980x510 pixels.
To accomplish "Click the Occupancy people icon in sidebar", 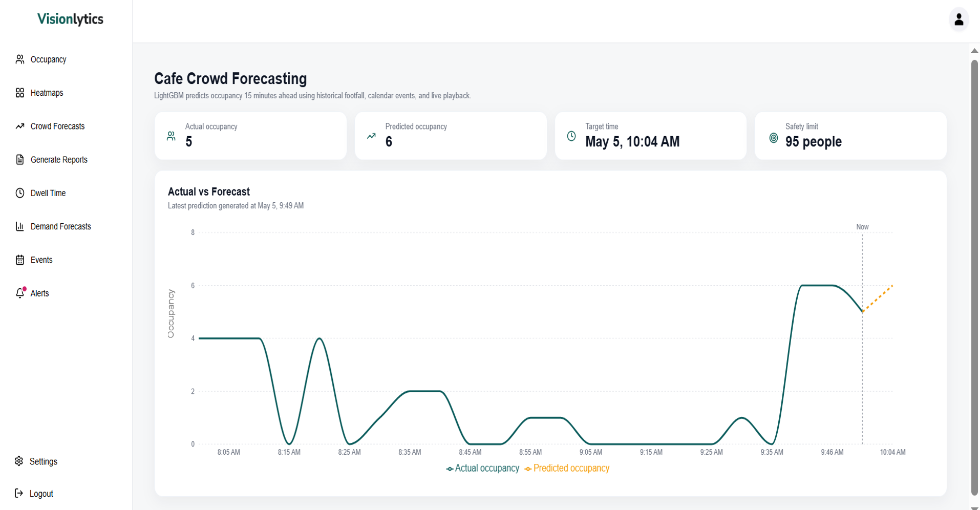I will tap(20, 59).
